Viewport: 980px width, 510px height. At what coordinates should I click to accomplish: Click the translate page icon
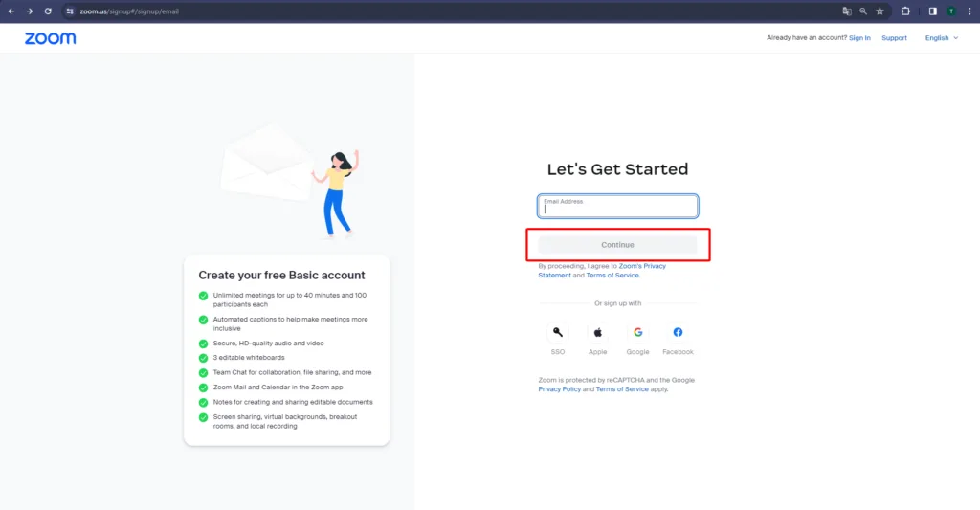(847, 11)
